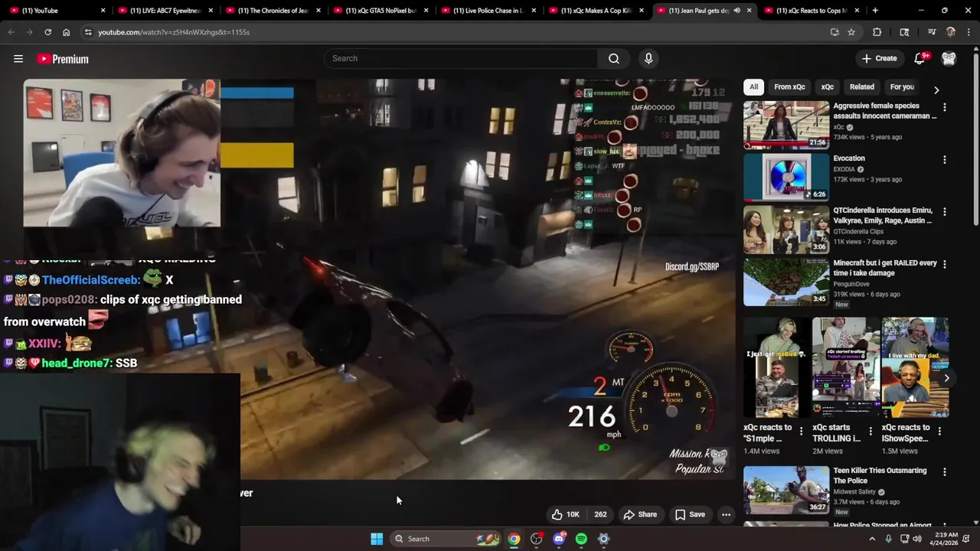Click the Create button
The height and width of the screenshot is (551, 980).
(x=879, y=58)
